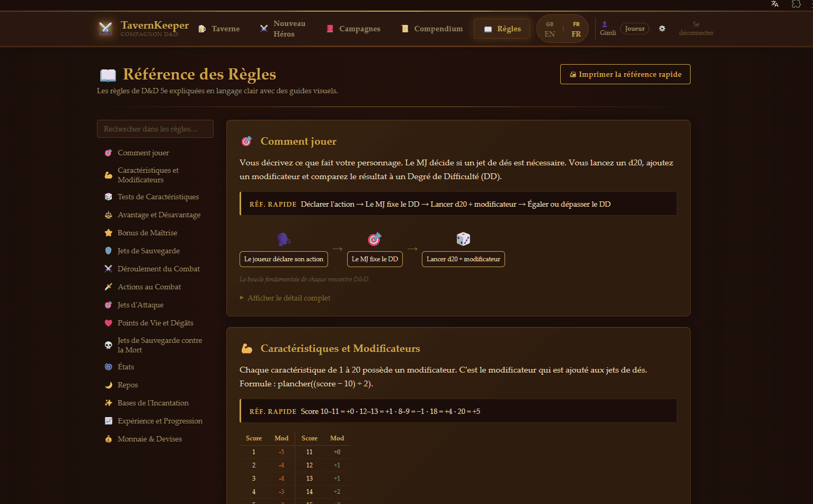This screenshot has width=813, height=504.
Task: Open the Nouveau Héros page
Action: click(x=283, y=29)
